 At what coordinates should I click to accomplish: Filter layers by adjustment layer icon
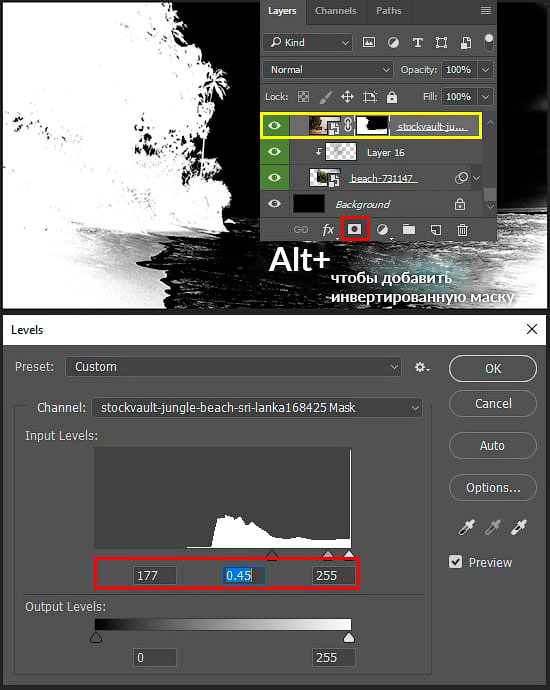coord(393,42)
